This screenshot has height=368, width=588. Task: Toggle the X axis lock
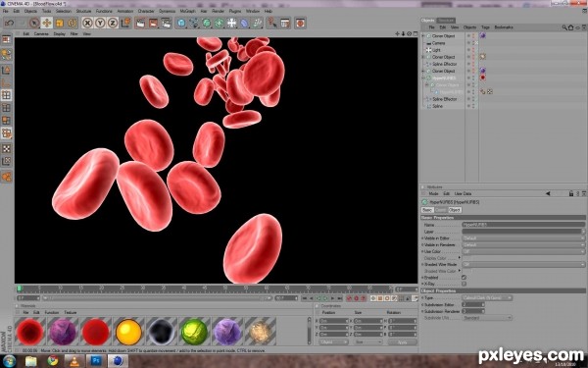(x=87, y=23)
